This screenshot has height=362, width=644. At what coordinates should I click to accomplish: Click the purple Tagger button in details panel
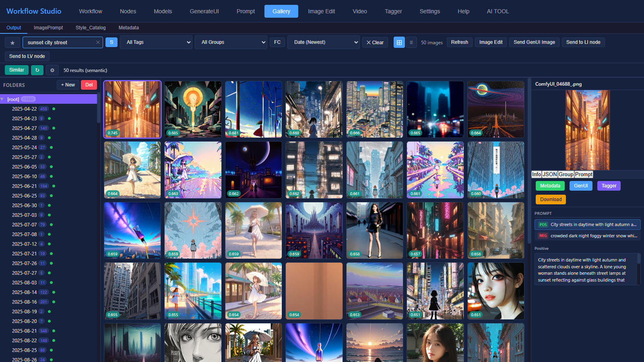tap(609, 186)
